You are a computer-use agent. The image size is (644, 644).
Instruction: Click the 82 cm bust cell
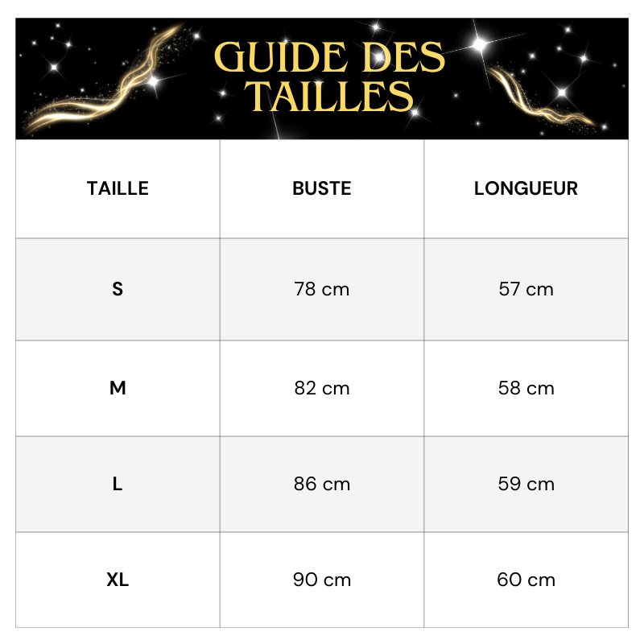(322, 388)
